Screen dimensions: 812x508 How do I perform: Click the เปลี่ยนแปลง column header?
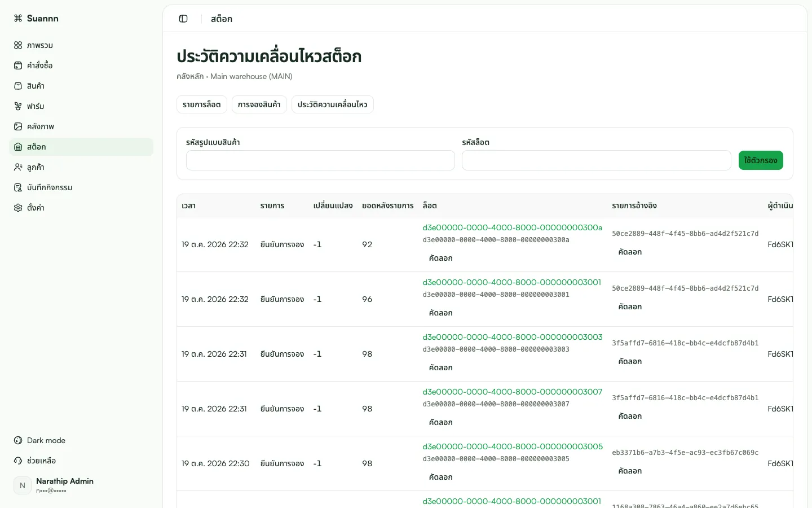(x=333, y=205)
